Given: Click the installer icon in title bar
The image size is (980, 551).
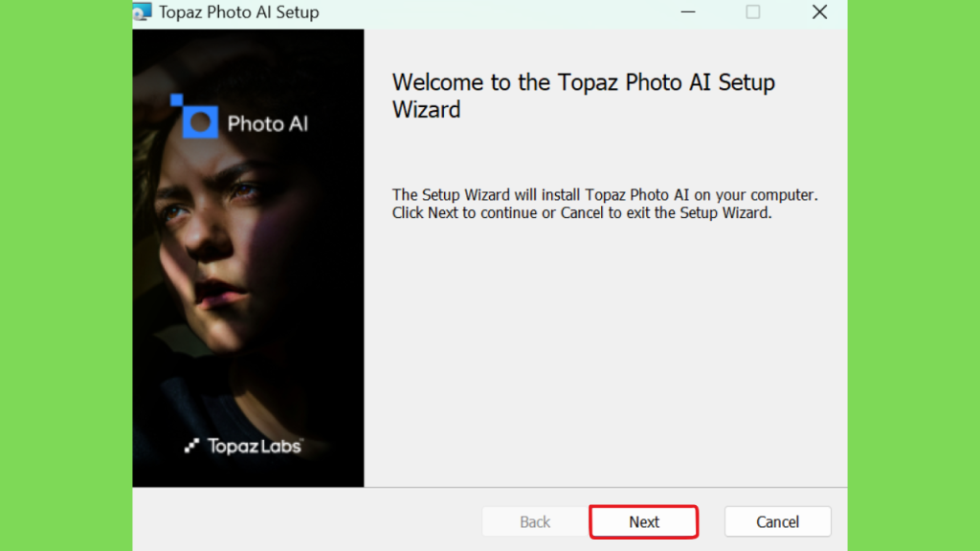Looking at the screenshot, I should pyautogui.click(x=143, y=11).
